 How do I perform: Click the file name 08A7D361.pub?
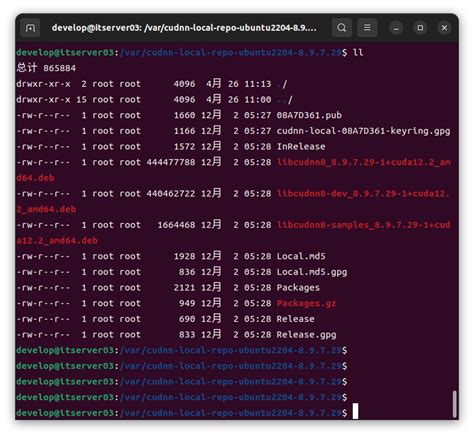tap(309, 115)
